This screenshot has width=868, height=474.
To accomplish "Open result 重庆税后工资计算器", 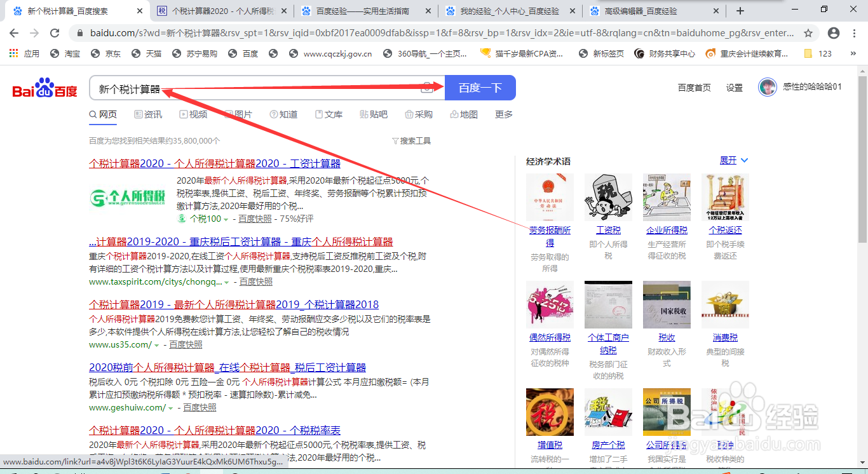I will pos(241,241).
